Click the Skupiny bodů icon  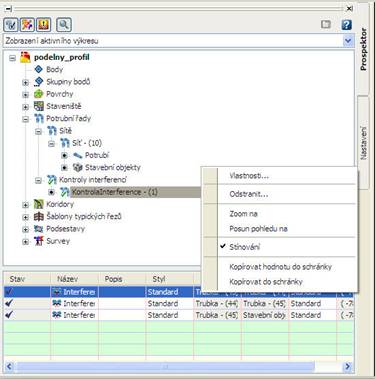tap(39, 82)
